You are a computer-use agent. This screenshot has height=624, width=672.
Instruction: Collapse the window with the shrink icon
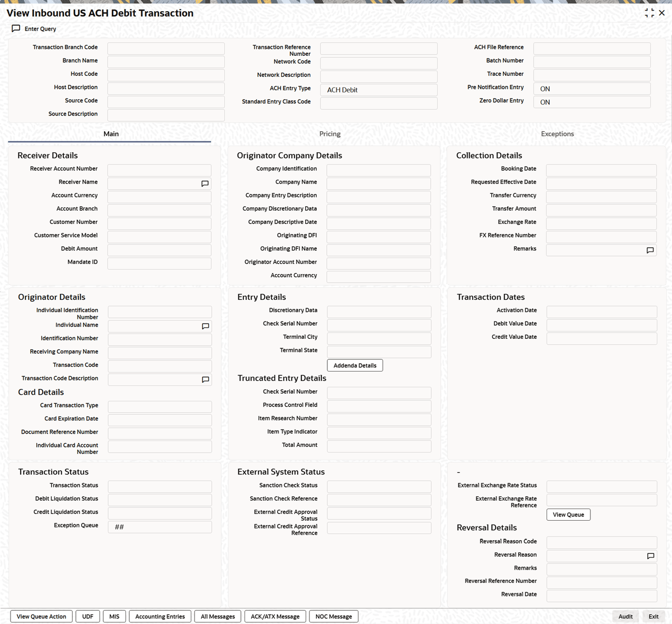coord(649,13)
